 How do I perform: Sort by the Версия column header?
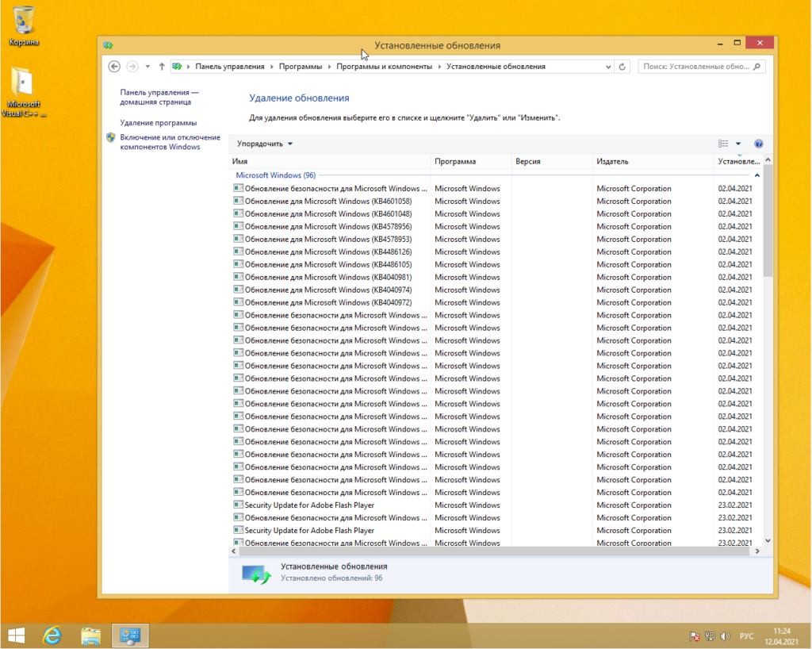[552, 162]
